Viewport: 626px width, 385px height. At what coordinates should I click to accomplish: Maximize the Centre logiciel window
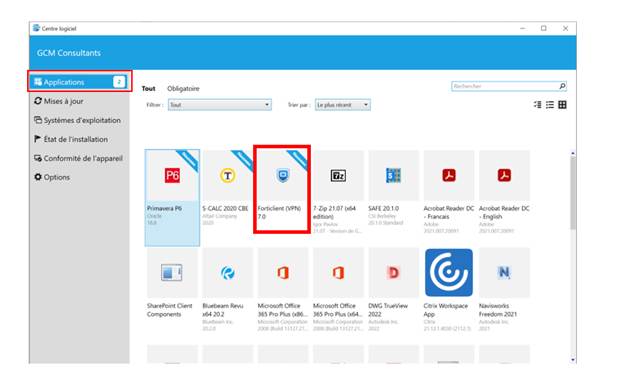(544, 28)
